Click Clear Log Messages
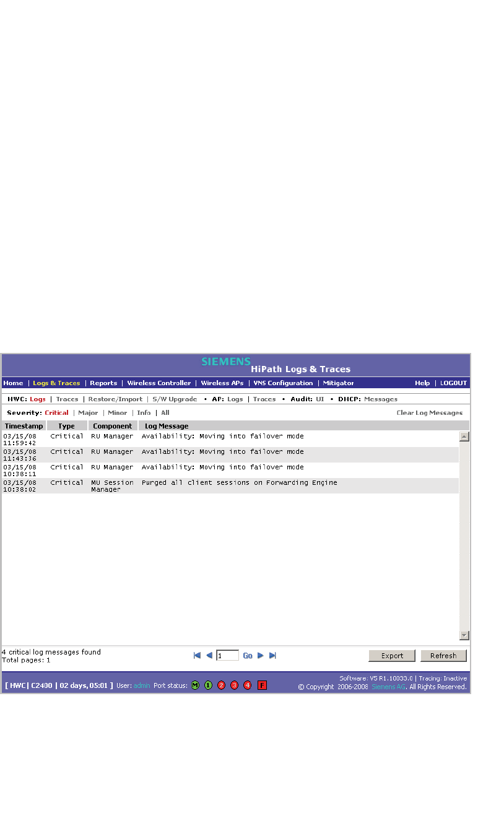Screen dimensions: 504x813 tap(430, 413)
